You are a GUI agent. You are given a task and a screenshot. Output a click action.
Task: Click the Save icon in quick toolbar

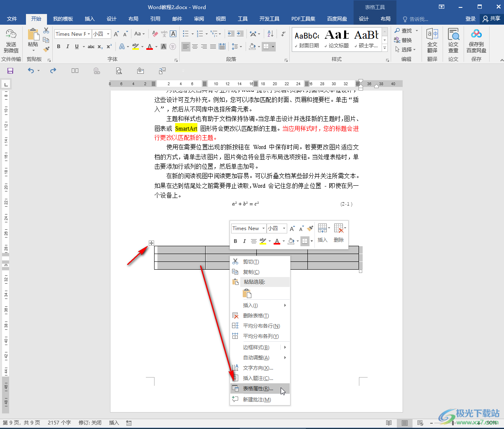pyautogui.click(x=10, y=71)
